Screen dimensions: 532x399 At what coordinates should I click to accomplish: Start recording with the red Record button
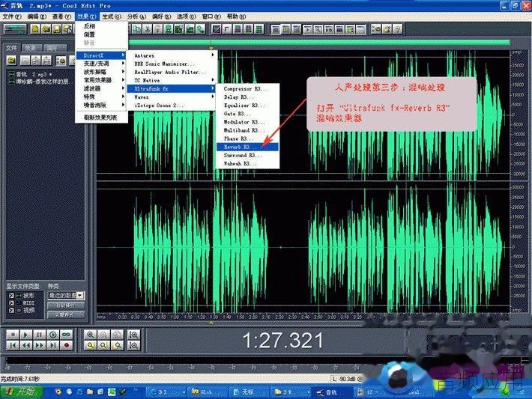point(66,345)
